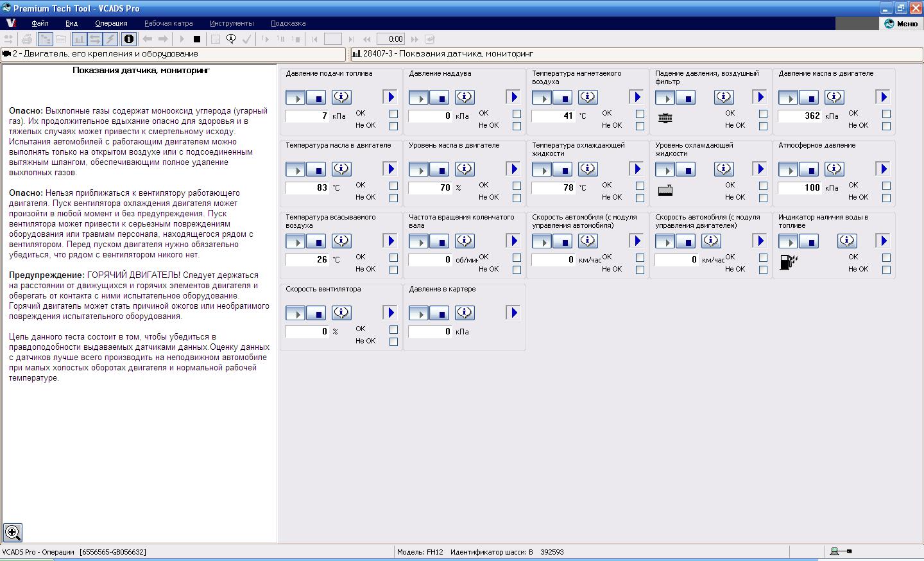The width and height of the screenshot is (924, 561).
Task: Open the Рабочая карта menu
Action: [x=168, y=23]
